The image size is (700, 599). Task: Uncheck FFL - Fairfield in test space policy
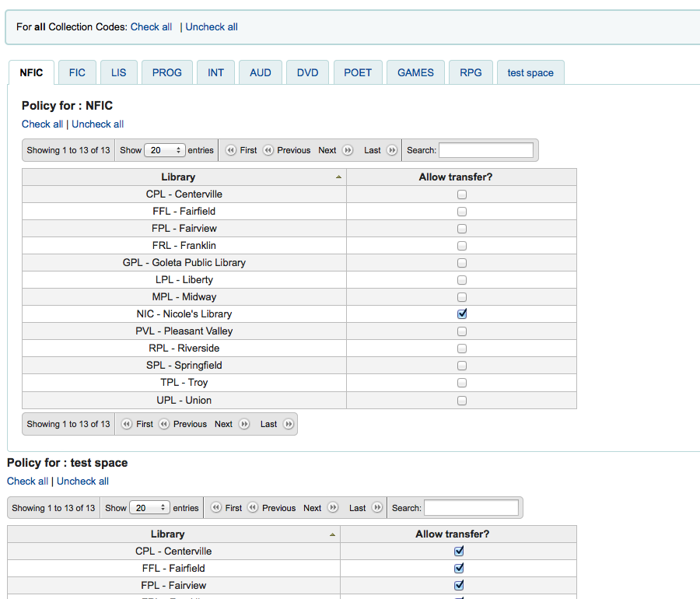click(459, 569)
